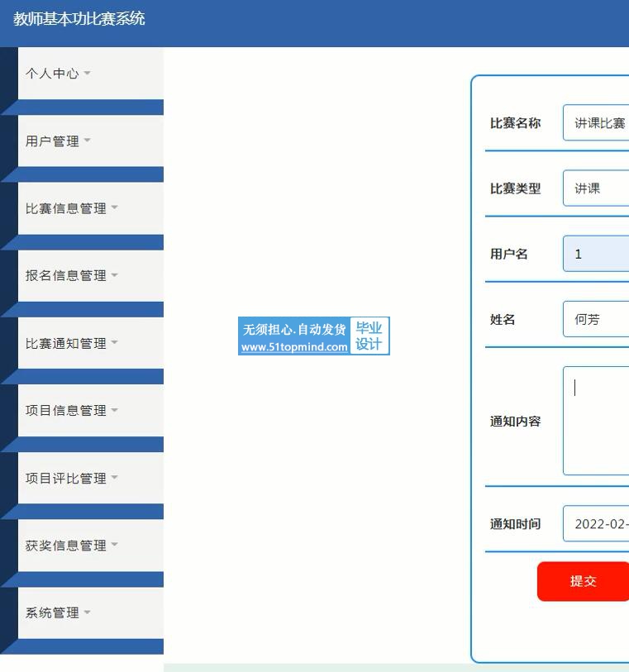The image size is (629, 672).
Task: Expand the 个人中心 dropdown arrow
Action: [x=87, y=73]
